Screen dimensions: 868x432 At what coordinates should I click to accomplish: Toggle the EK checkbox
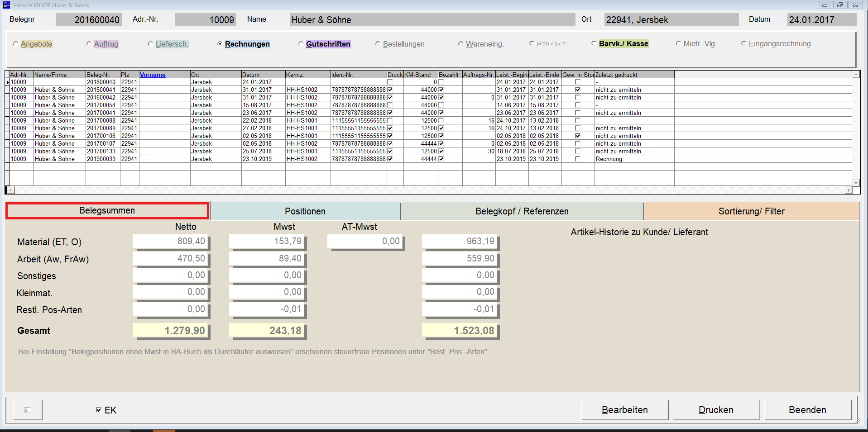click(x=98, y=410)
